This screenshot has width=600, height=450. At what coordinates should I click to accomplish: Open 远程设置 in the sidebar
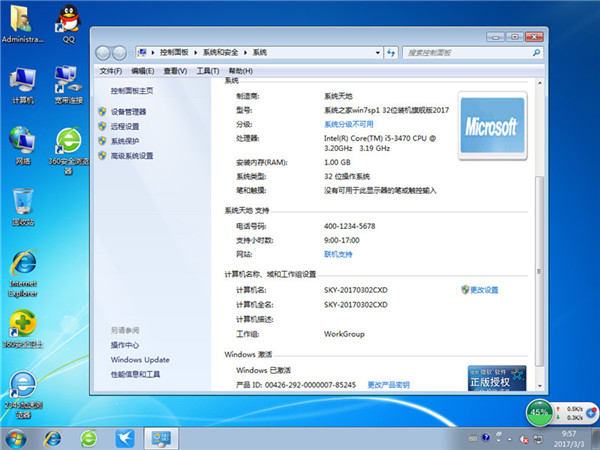coord(125,126)
